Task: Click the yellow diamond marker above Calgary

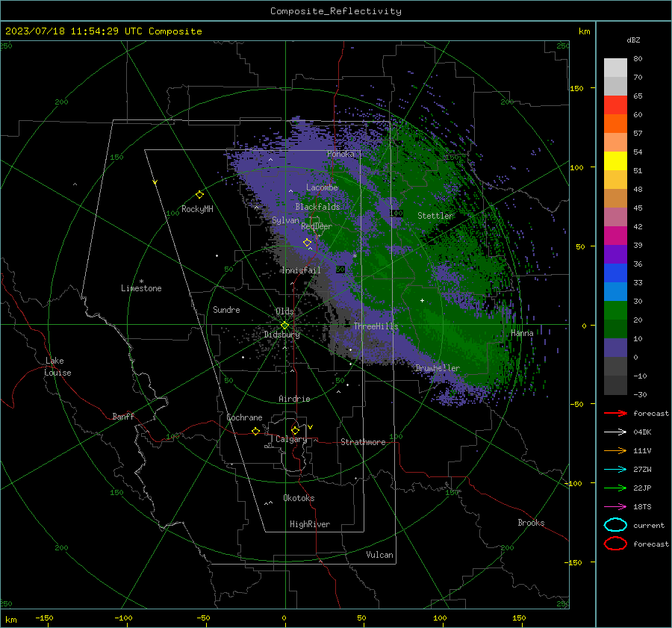Action: coord(295,430)
